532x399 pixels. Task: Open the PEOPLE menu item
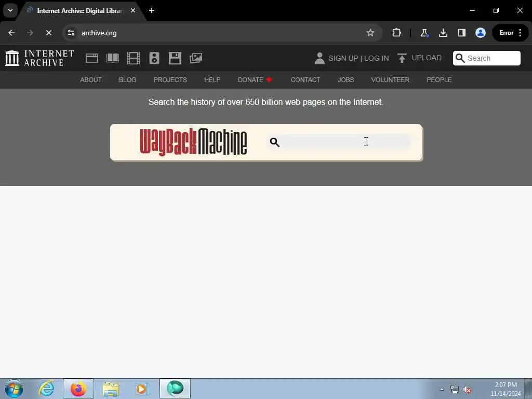[439, 79]
